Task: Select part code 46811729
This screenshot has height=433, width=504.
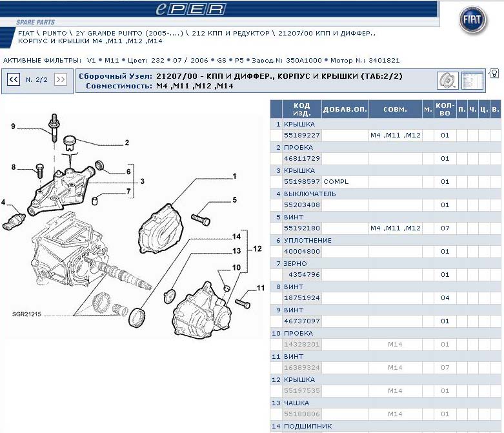Action: click(x=302, y=159)
